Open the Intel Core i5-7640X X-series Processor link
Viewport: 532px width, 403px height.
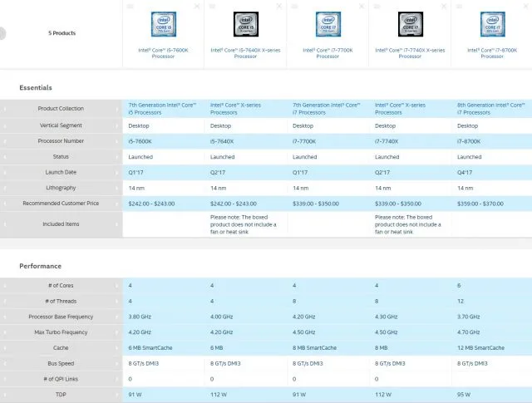pyautogui.click(x=245, y=53)
